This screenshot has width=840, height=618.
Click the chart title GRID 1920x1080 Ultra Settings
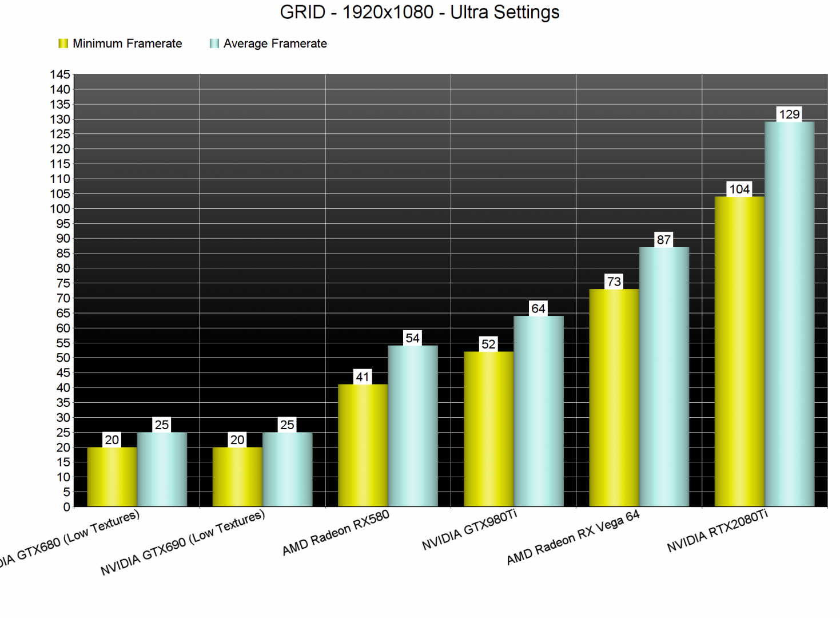coord(419,12)
